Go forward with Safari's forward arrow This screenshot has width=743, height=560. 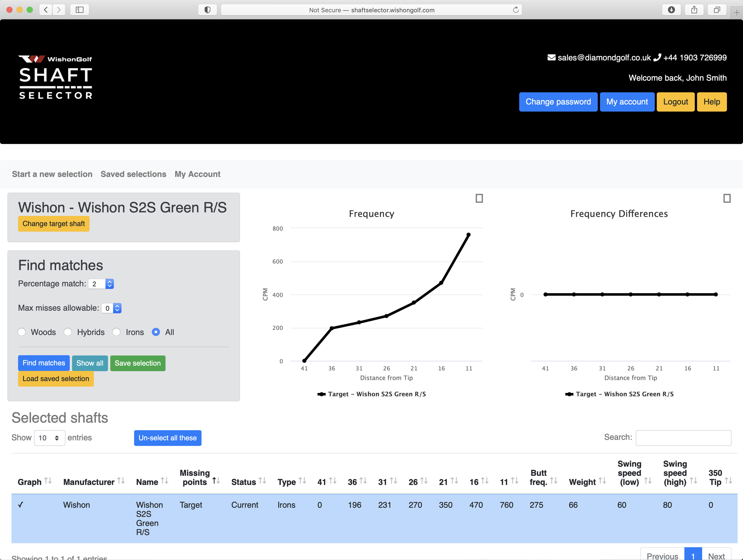coord(59,10)
